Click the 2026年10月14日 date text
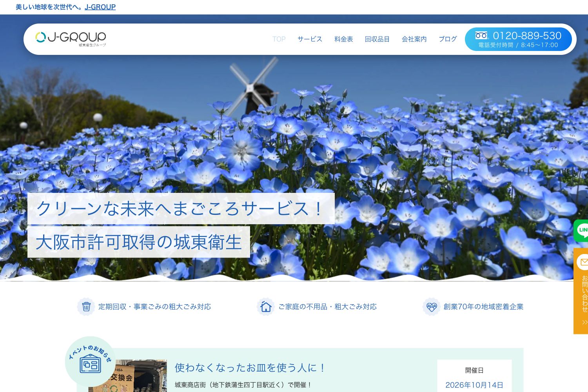588x392 pixels. [x=474, y=385]
